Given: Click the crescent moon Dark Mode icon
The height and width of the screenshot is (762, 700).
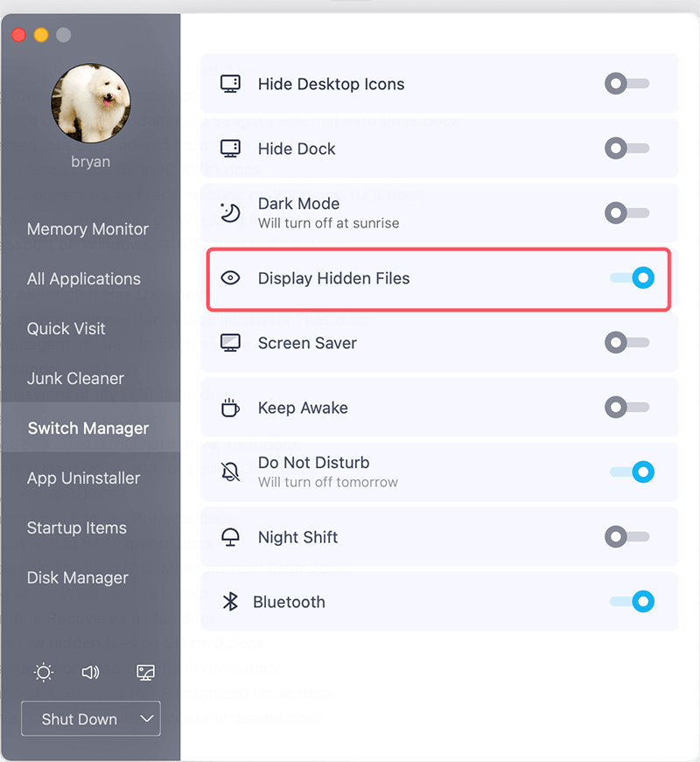Looking at the screenshot, I should (230, 213).
